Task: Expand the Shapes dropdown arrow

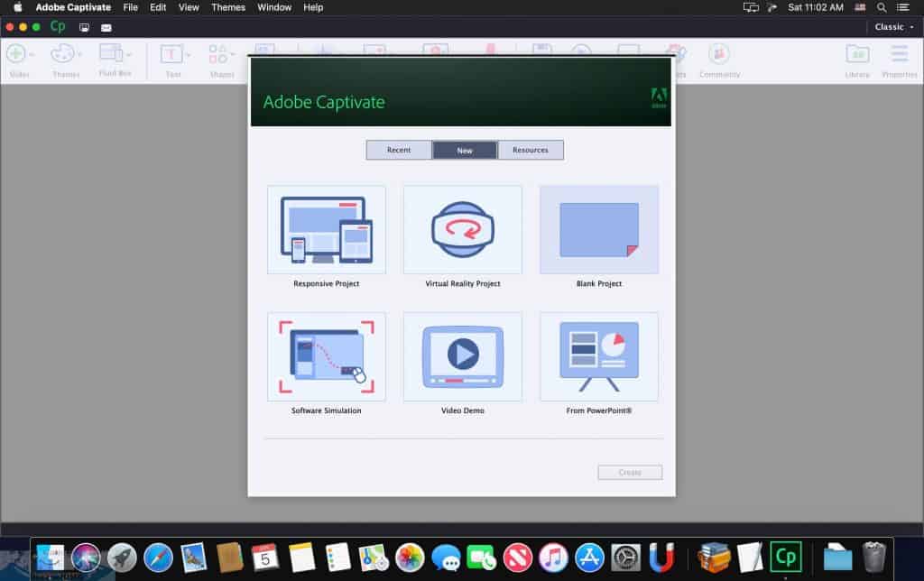Action: pyautogui.click(x=233, y=55)
